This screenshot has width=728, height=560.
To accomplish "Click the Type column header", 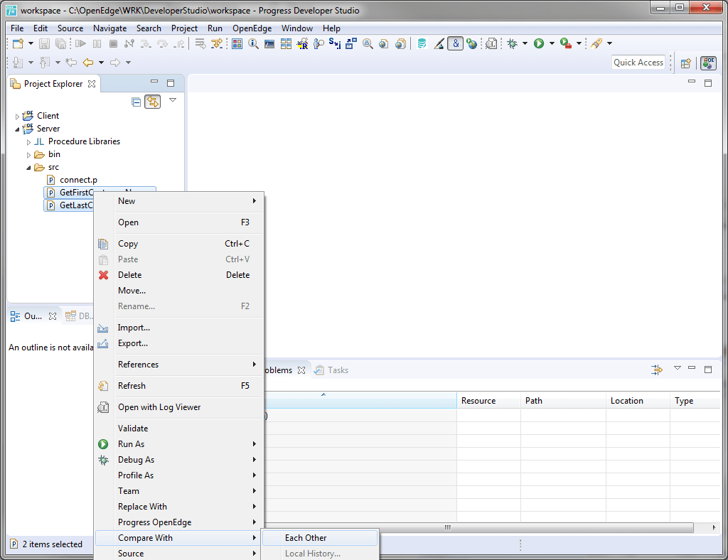I will [695, 401].
